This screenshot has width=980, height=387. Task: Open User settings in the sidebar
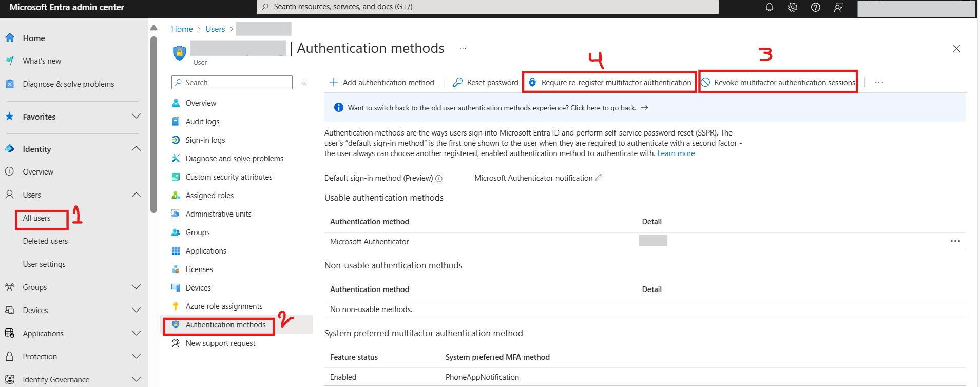[x=44, y=264]
